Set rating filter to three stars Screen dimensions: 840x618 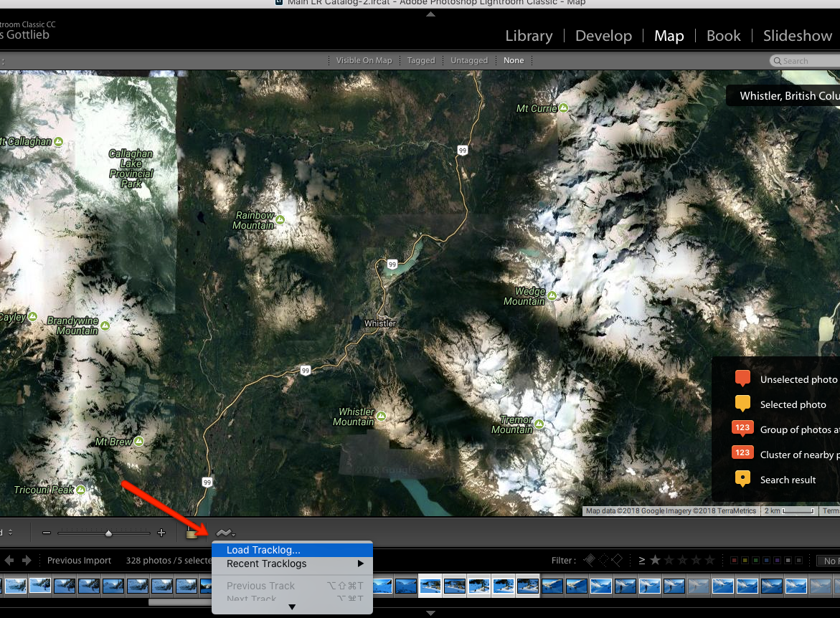(682, 560)
